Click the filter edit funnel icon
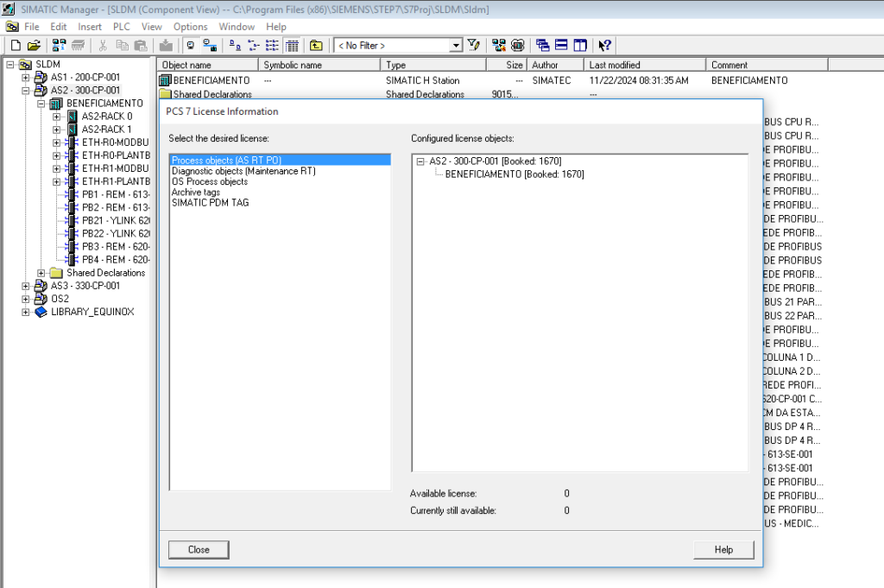This screenshot has height=588, width=884. point(474,45)
